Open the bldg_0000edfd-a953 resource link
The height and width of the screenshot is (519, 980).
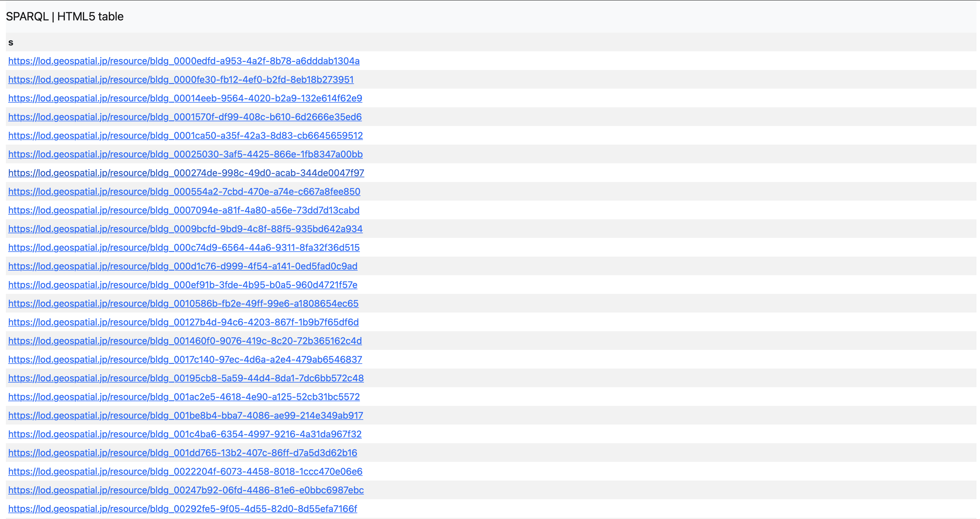[184, 61]
